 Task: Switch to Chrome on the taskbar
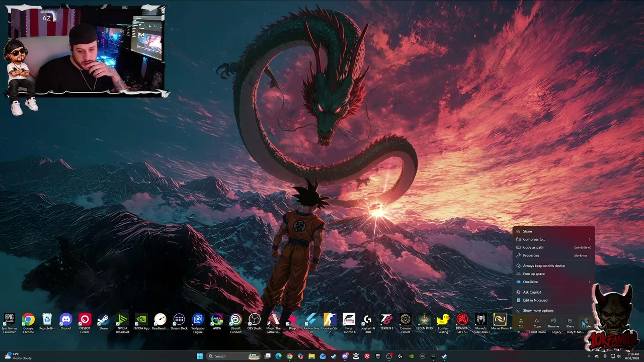coord(289,356)
